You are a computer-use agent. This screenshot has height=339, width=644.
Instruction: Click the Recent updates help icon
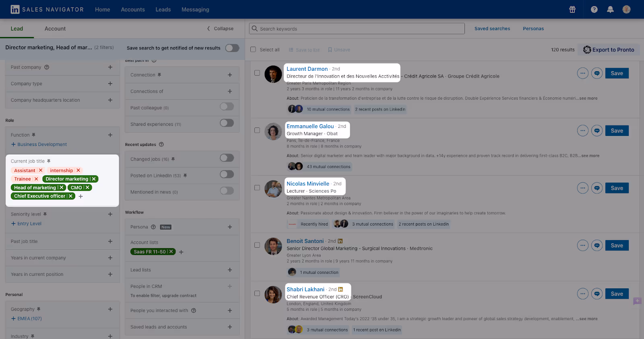(x=161, y=144)
